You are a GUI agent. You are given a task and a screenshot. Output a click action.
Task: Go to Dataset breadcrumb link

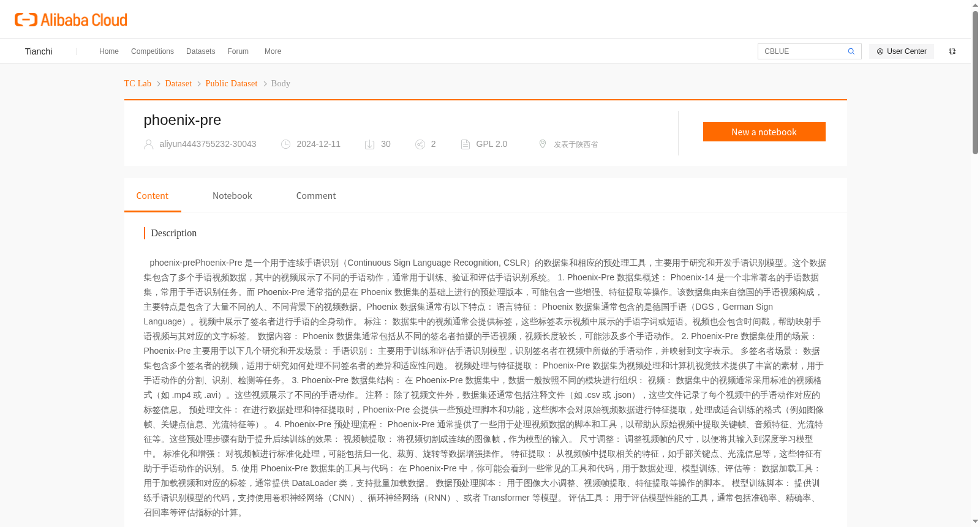coord(178,83)
